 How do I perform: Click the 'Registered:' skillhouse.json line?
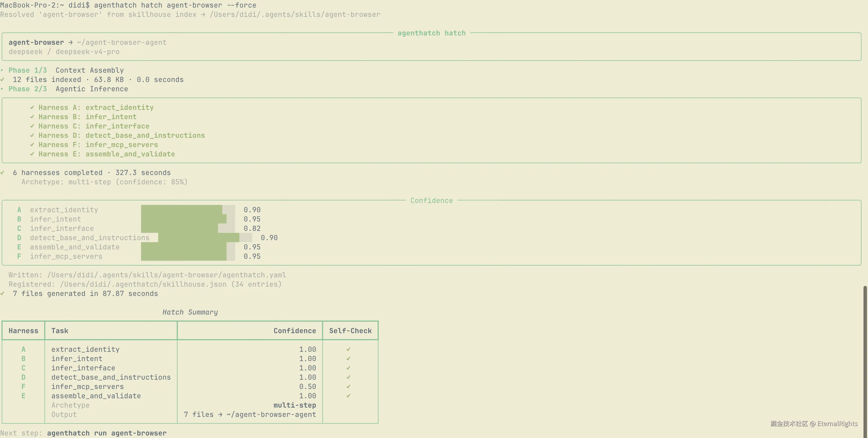pos(145,284)
